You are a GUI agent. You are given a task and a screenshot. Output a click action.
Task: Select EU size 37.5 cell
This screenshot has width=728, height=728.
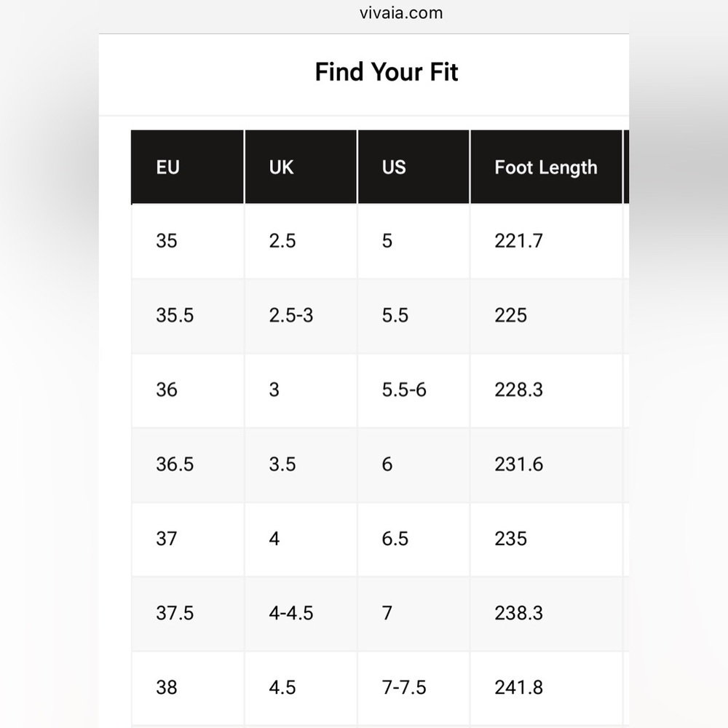(x=188, y=613)
